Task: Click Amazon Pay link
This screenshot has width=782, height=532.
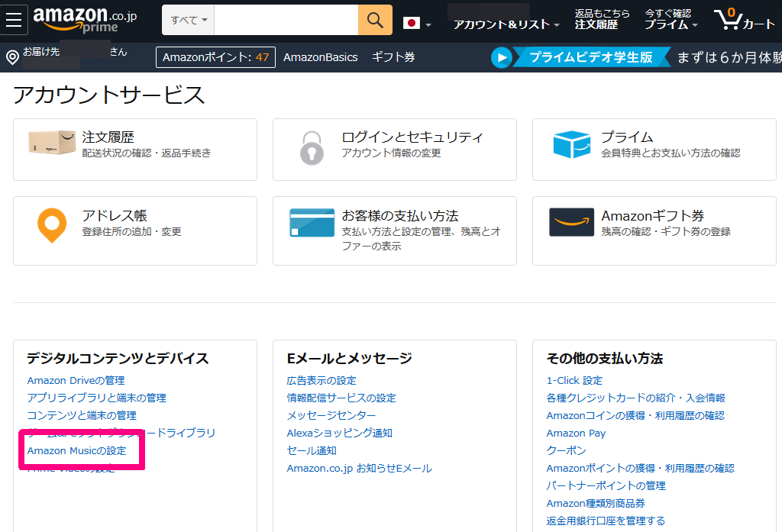Action: 576,433
